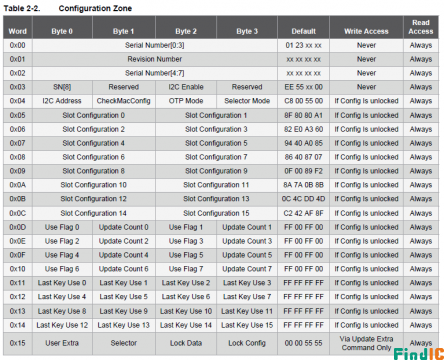The height and width of the screenshot is (360, 444).
Task: Select 'Slot Configuration 6' cell
Action: coord(94,157)
